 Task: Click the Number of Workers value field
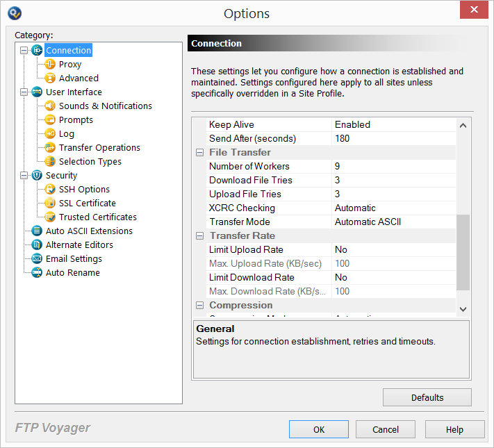(x=394, y=166)
